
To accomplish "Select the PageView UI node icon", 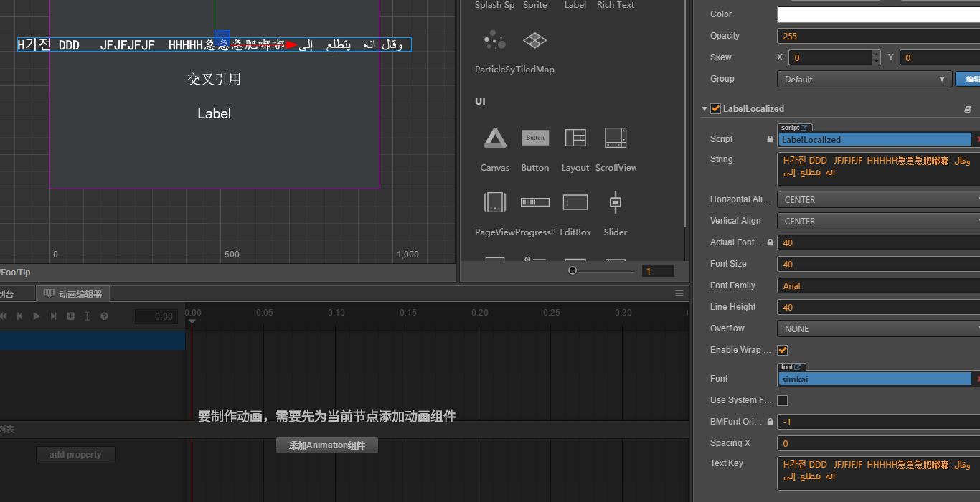I will click(495, 202).
